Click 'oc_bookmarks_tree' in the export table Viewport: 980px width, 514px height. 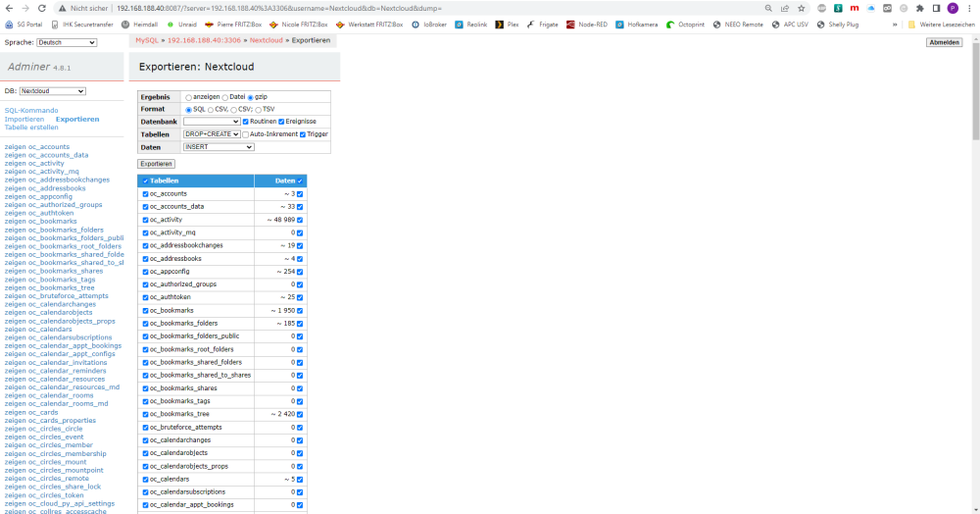179,414
